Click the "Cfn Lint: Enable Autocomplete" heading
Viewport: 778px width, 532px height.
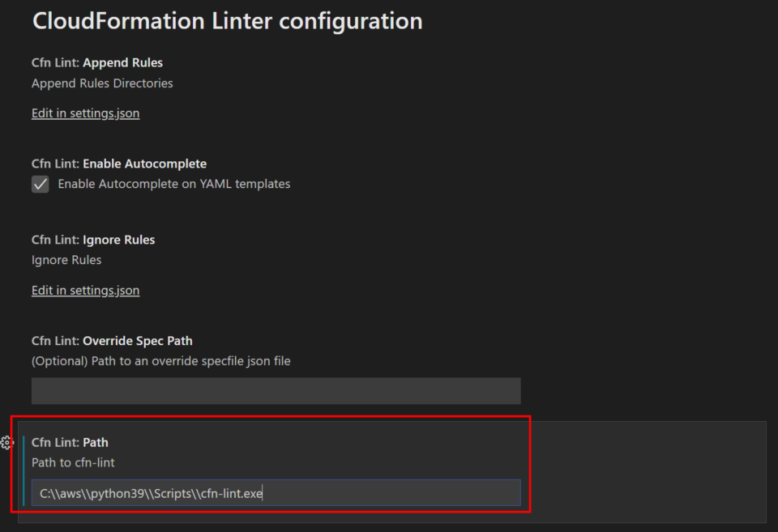[118, 163]
